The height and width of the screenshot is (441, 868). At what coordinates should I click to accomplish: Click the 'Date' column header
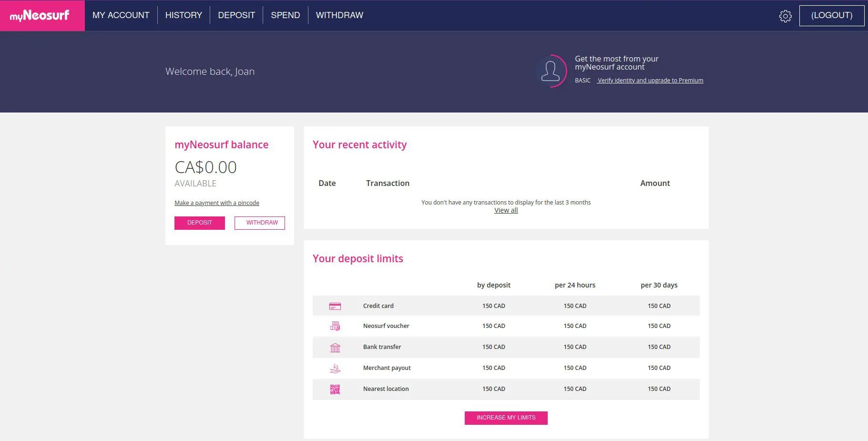pyautogui.click(x=327, y=183)
